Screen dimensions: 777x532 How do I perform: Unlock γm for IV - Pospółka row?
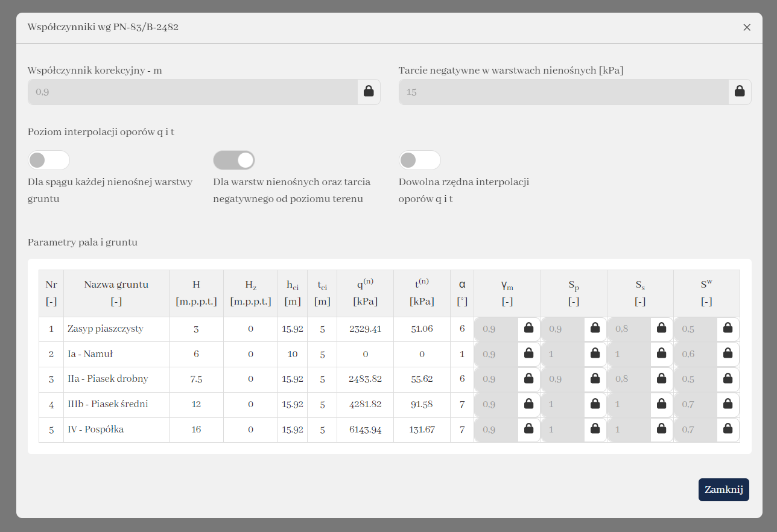click(529, 430)
